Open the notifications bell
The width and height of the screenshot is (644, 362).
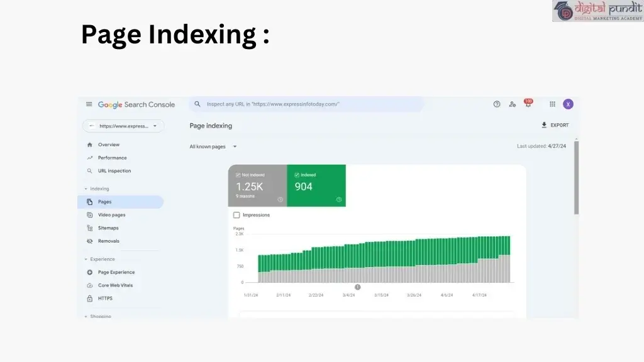tap(528, 104)
